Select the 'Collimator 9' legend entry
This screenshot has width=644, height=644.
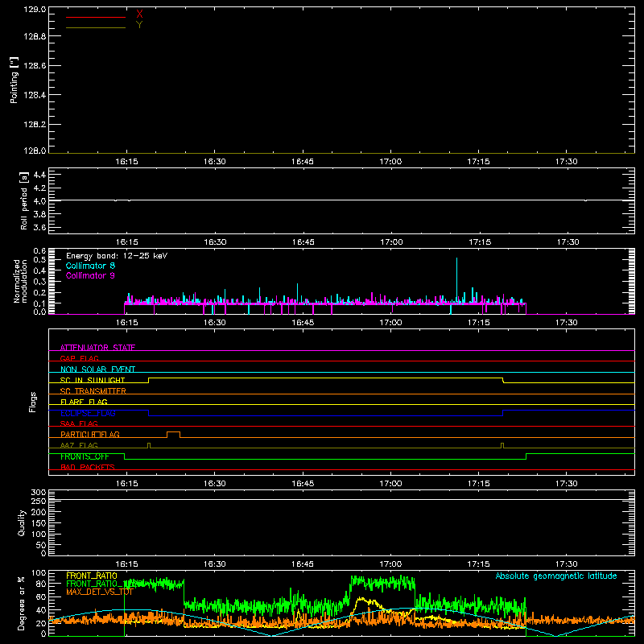click(x=90, y=275)
